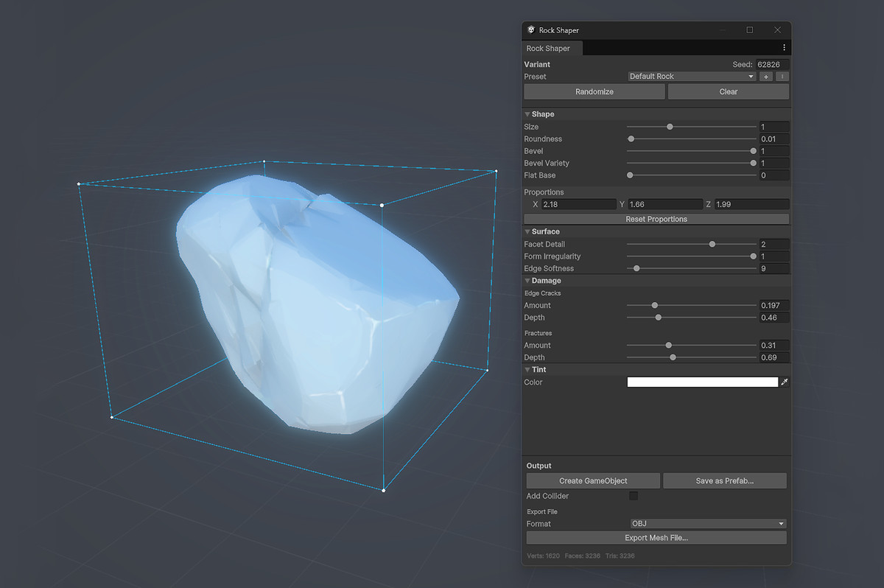Pick tint color with the eyedropper
884x588 pixels.
click(x=785, y=382)
